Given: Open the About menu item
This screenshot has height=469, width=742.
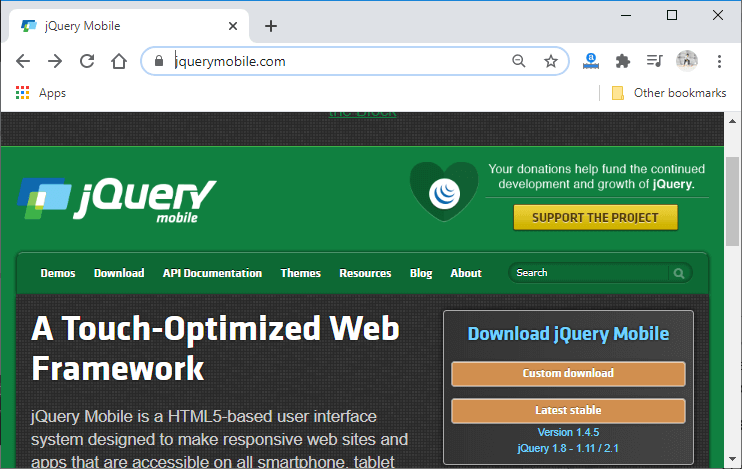Looking at the screenshot, I should [x=466, y=273].
